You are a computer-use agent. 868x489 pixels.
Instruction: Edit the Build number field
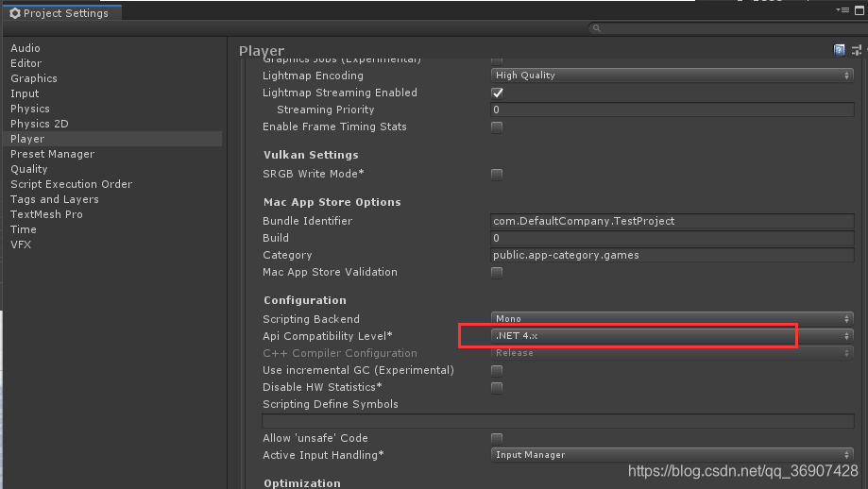tap(672, 239)
